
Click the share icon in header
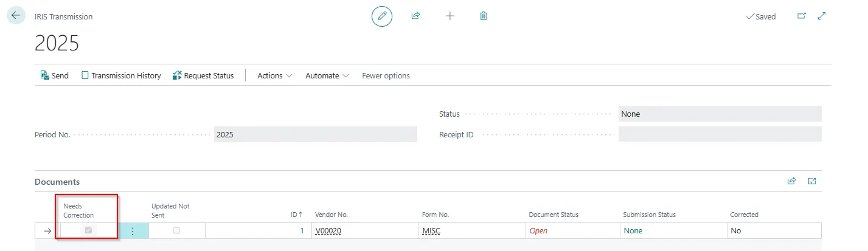point(416,16)
